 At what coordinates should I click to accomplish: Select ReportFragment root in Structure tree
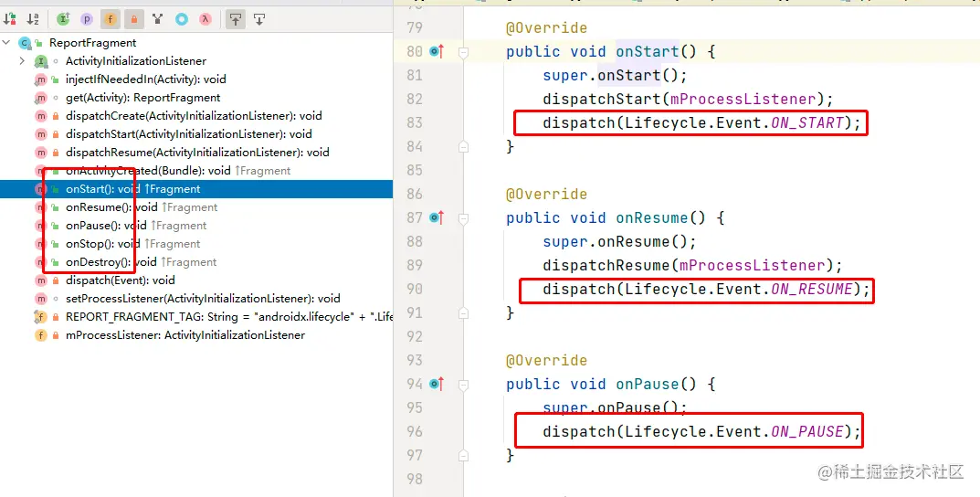point(92,43)
